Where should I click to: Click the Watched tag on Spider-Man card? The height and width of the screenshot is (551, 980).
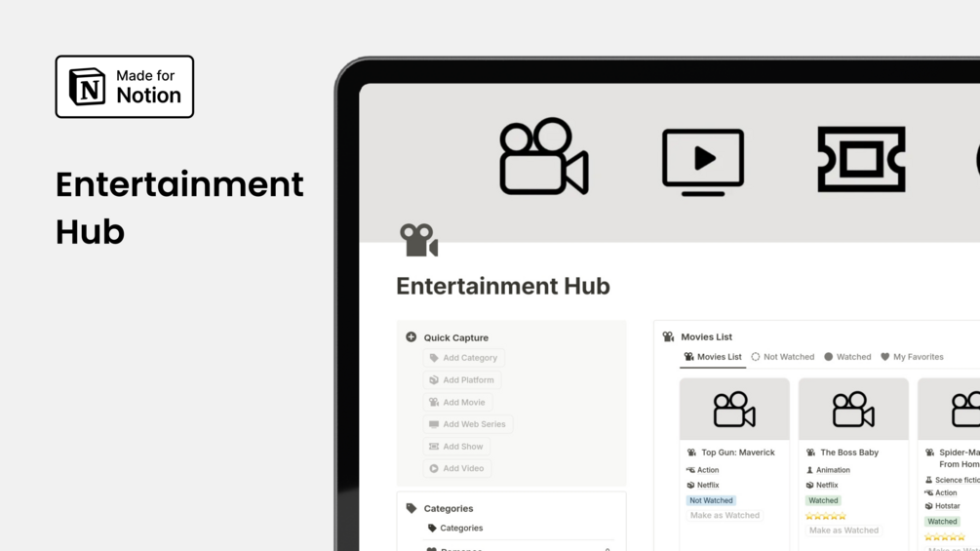point(942,521)
